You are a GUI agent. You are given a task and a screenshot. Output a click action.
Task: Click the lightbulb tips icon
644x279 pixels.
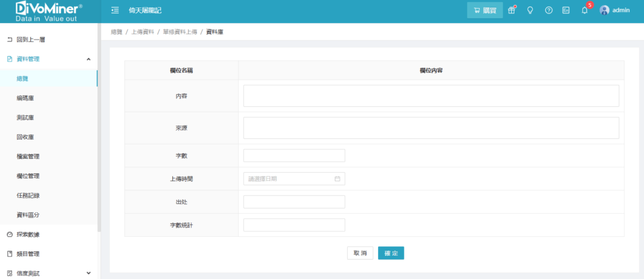click(x=530, y=10)
